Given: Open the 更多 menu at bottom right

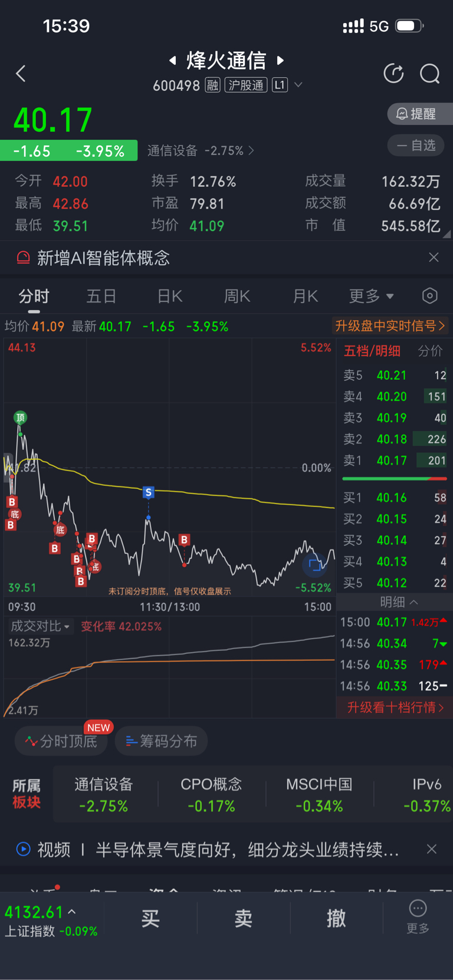Looking at the screenshot, I should 418,917.
